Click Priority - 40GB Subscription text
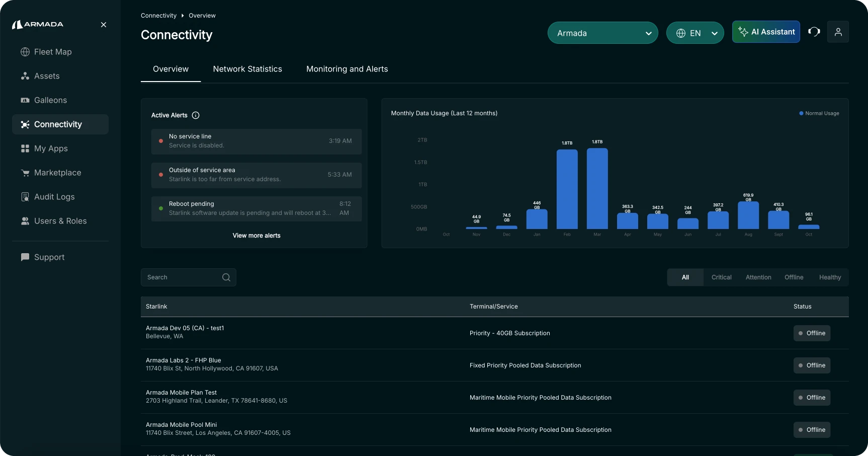Image resolution: width=868 pixels, height=456 pixels. (x=510, y=333)
